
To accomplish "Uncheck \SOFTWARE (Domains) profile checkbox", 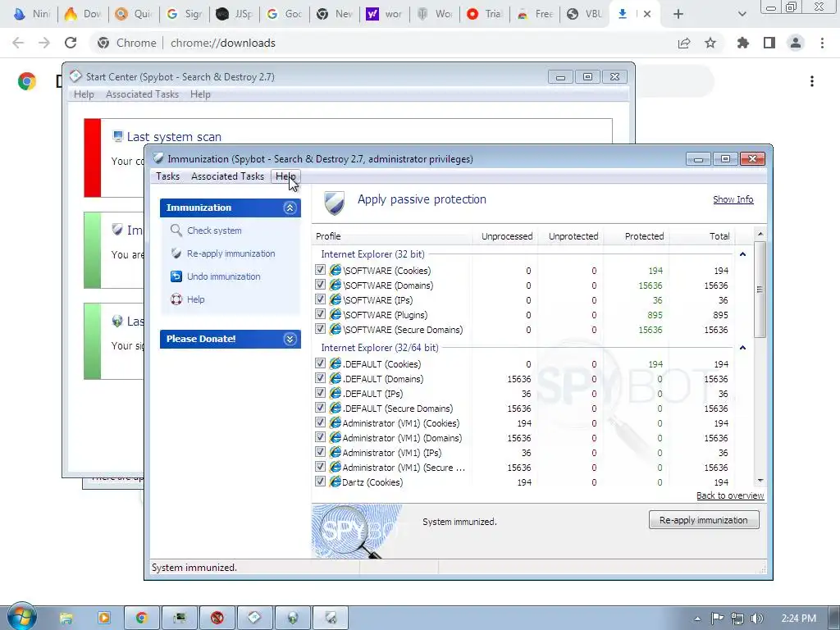I will (320, 285).
